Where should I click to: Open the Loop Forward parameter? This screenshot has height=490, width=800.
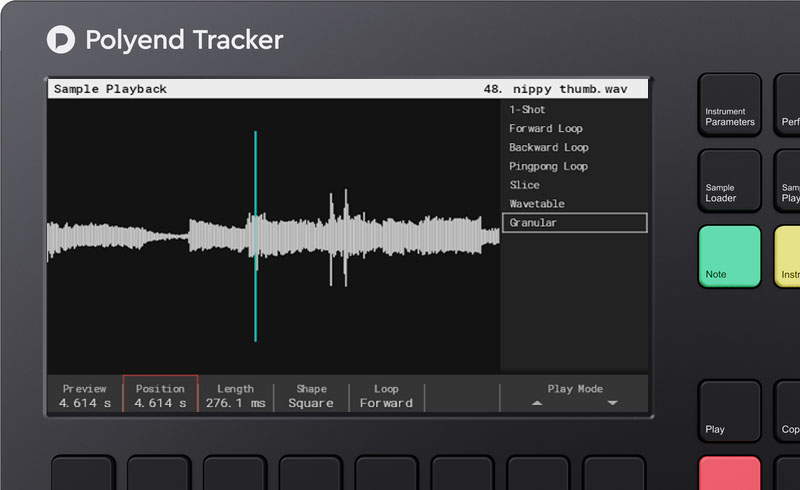(386, 396)
